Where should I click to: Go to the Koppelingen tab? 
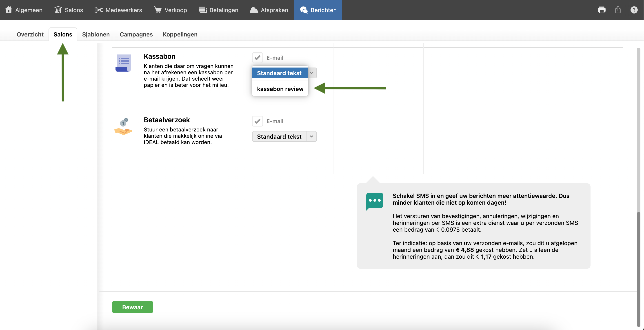pos(180,34)
